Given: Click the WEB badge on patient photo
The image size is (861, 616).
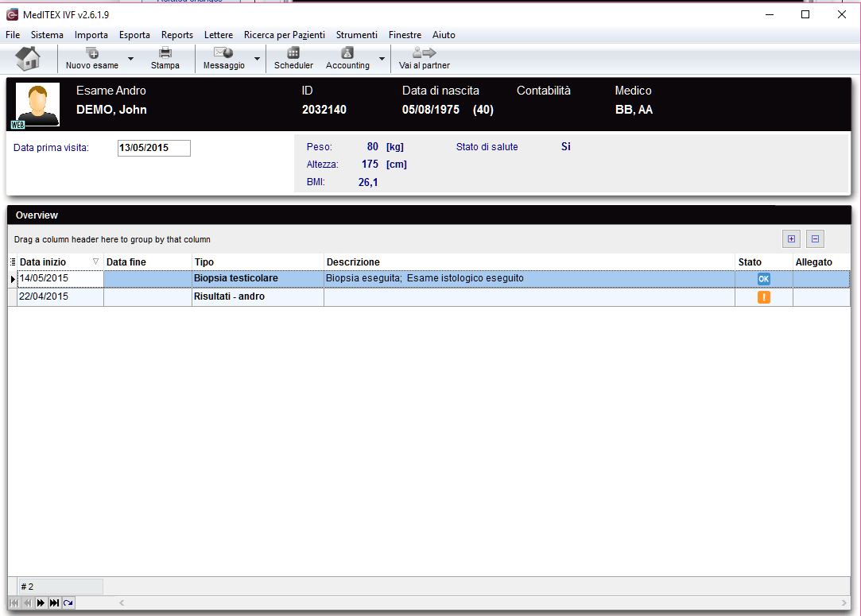Looking at the screenshot, I should [x=17, y=125].
